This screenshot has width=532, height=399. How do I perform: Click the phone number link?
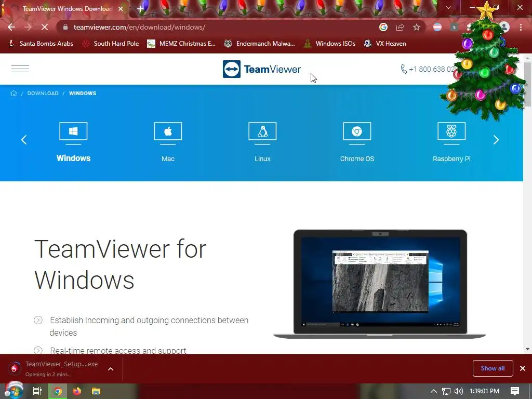(x=428, y=69)
